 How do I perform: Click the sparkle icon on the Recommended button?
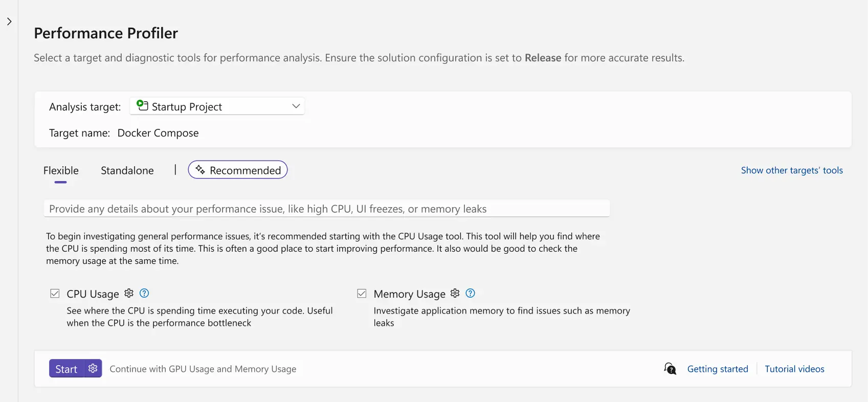point(200,170)
